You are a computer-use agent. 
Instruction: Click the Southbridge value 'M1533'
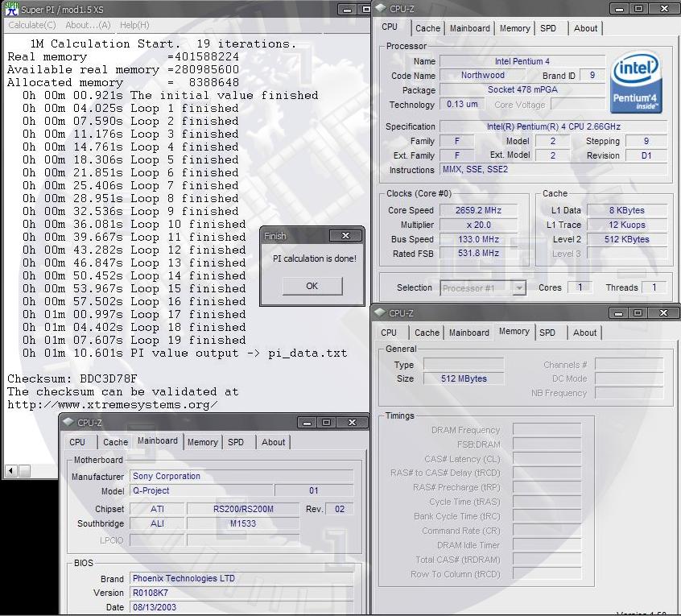coord(243,523)
